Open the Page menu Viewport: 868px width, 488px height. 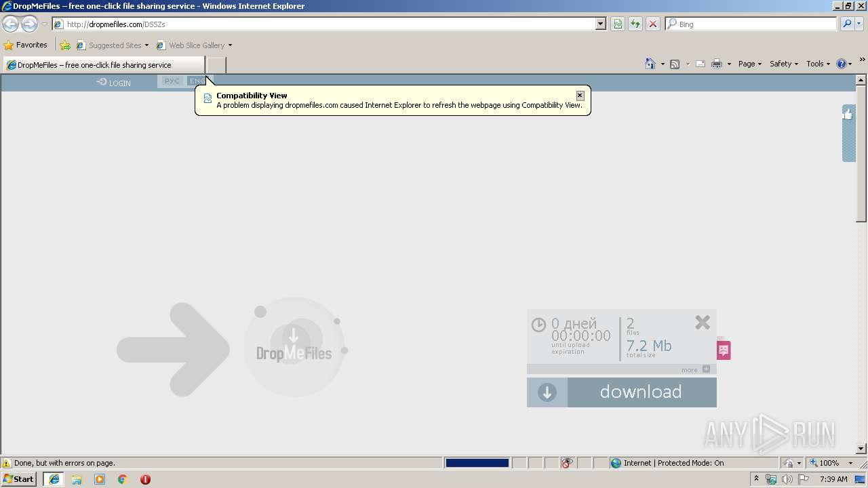(x=750, y=64)
